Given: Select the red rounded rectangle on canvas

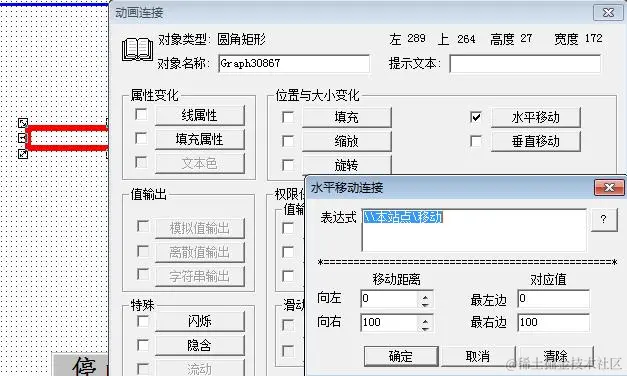Looking at the screenshot, I should click(67, 138).
